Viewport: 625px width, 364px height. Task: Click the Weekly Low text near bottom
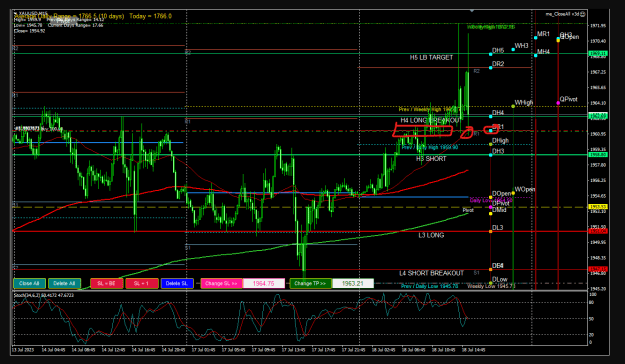(x=491, y=286)
